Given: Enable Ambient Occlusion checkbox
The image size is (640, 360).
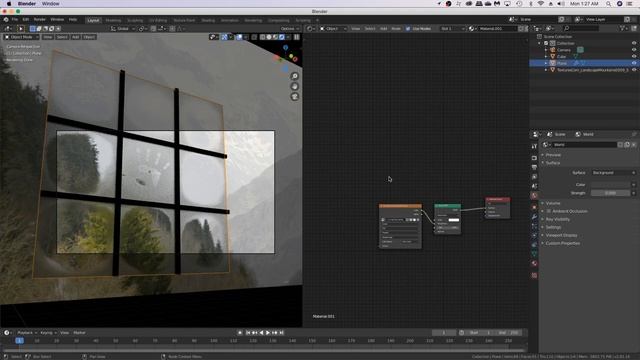Looking at the screenshot, I should point(549,211).
